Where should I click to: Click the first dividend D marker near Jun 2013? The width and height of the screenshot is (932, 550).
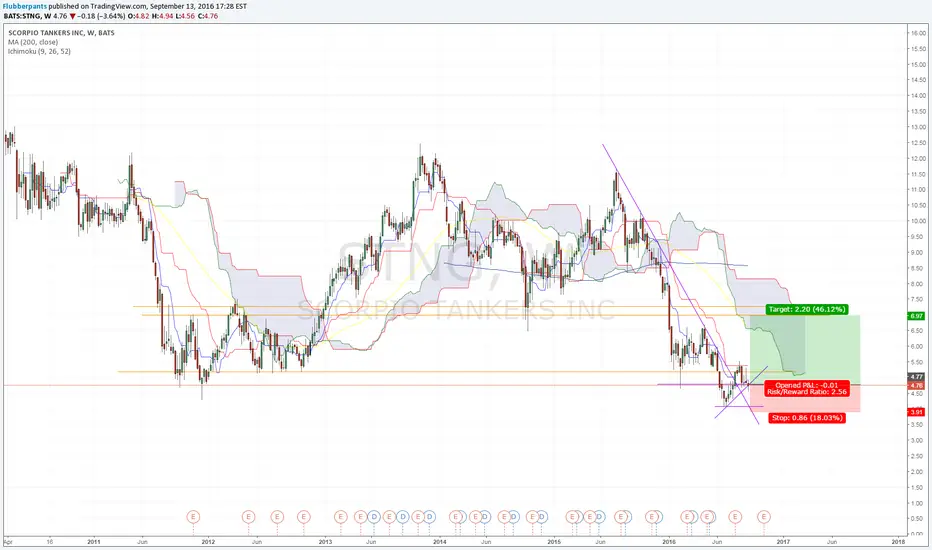coord(374,517)
